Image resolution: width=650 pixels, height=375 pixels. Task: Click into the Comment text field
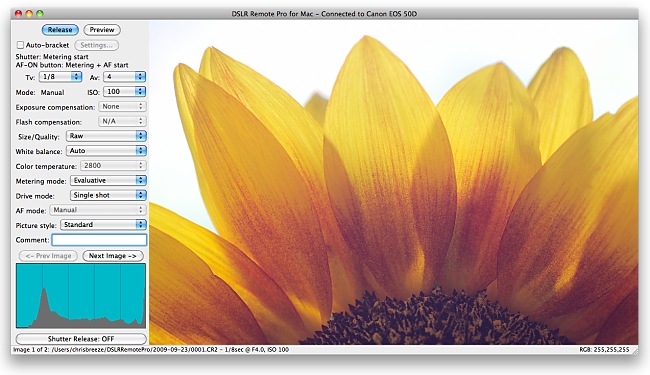[99, 240]
